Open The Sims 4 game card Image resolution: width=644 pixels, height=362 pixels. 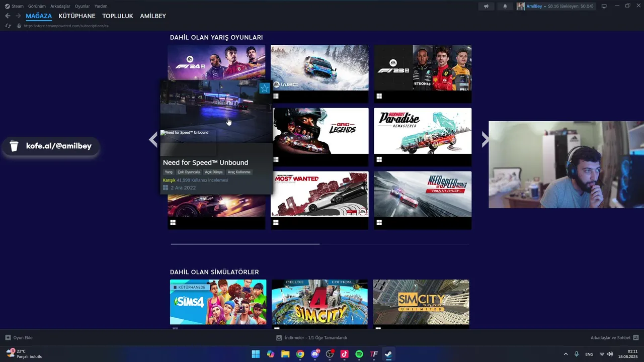coord(218,302)
